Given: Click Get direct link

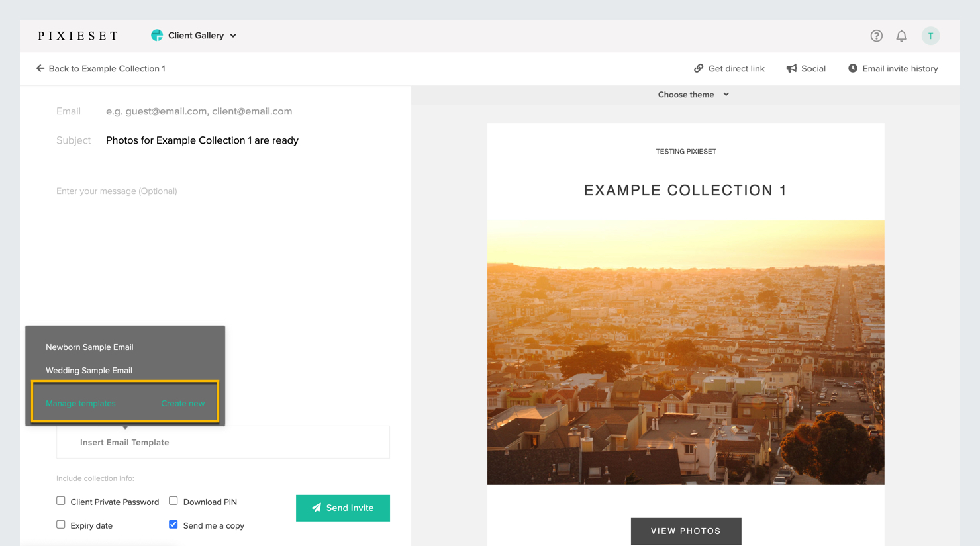Looking at the screenshot, I should [729, 68].
